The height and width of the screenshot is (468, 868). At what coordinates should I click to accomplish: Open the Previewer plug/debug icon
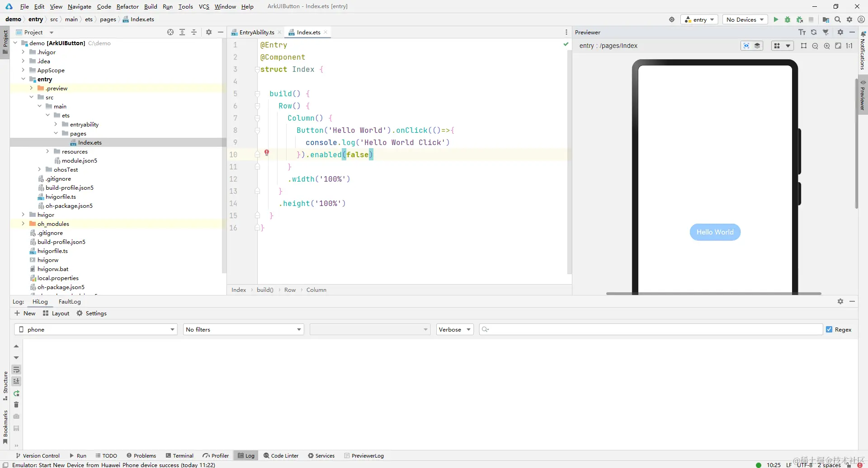coord(826,32)
